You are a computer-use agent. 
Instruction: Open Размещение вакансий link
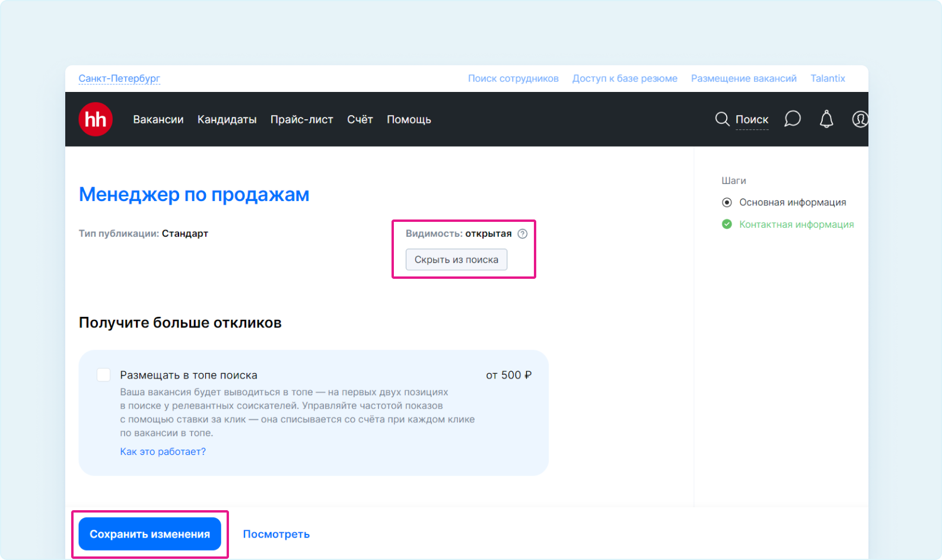coord(744,78)
